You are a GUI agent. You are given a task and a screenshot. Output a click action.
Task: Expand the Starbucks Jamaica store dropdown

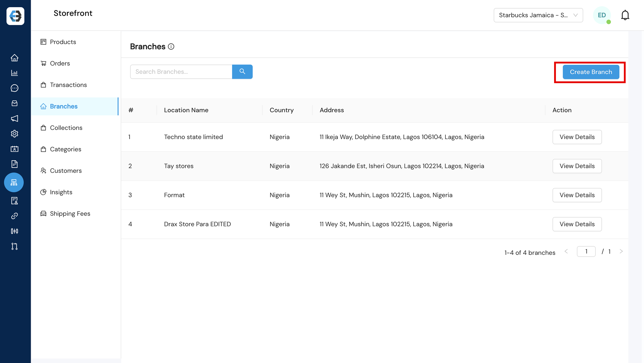pos(538,15)
